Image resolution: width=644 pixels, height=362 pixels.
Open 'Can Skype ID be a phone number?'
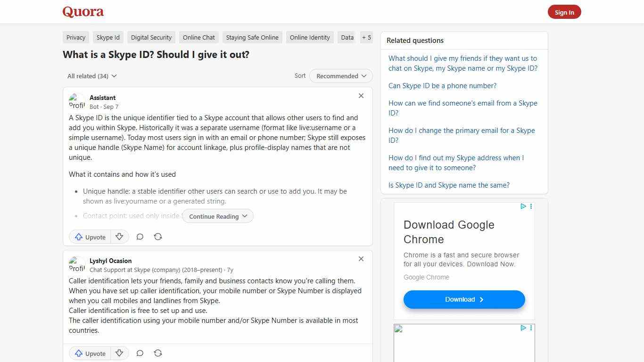coord(442,86)
